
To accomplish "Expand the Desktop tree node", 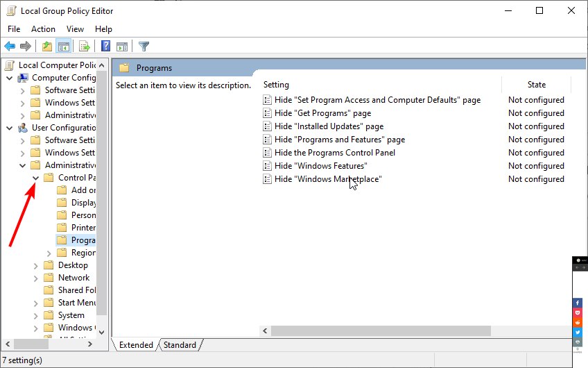I will click(35, 266).
